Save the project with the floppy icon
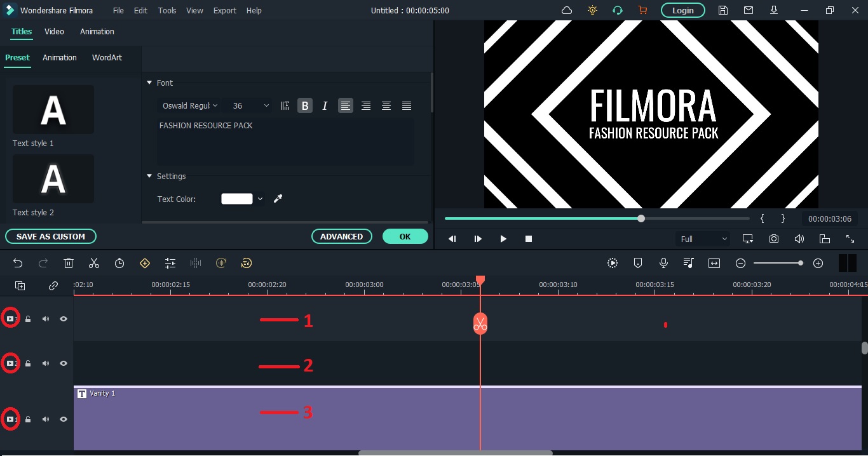Image resolution: width=868 pixels, height=456 pixels. point(723,10)
